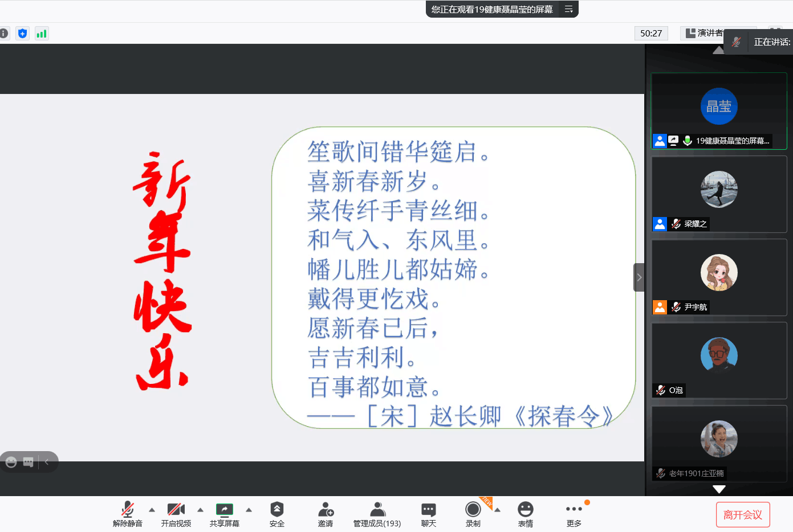The width and height of the screenshot is (793, 532).
Task: Toggle 开启视频 camera button
Action: [176, 509]
